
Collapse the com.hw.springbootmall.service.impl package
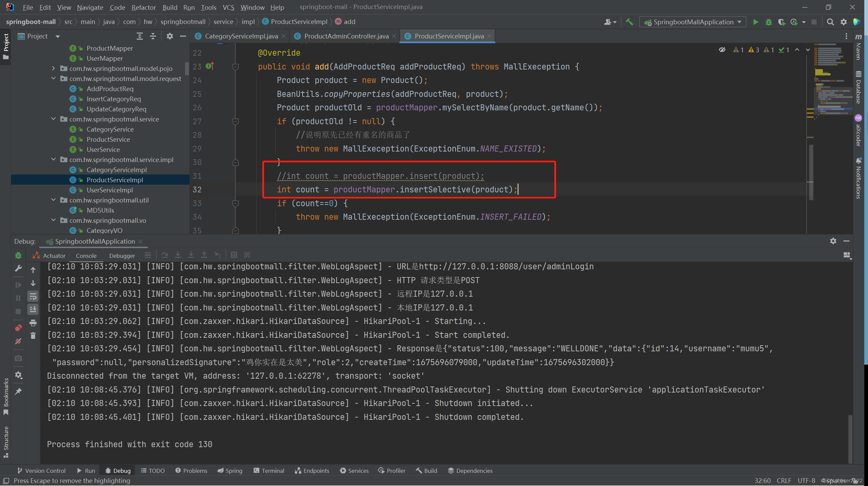coord(53,160)
